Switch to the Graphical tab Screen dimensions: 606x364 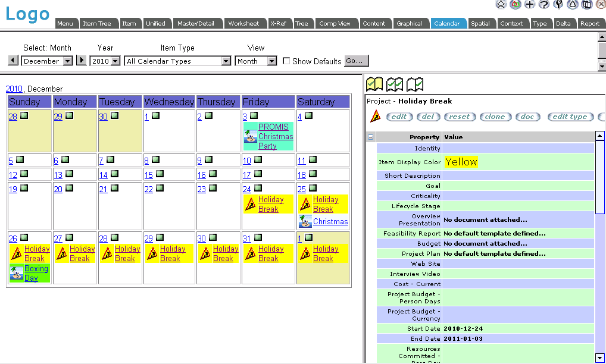pyautogui.click(x=410, y=24)
